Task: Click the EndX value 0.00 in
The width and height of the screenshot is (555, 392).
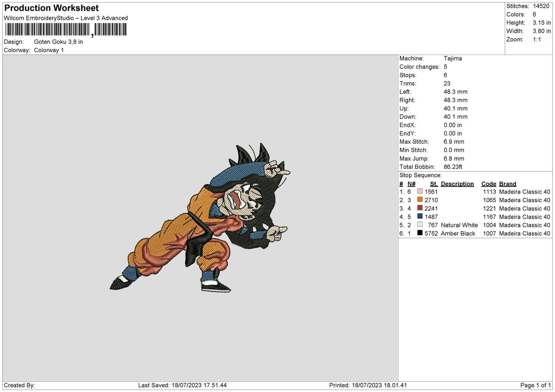Action: (x=453, y=125)
